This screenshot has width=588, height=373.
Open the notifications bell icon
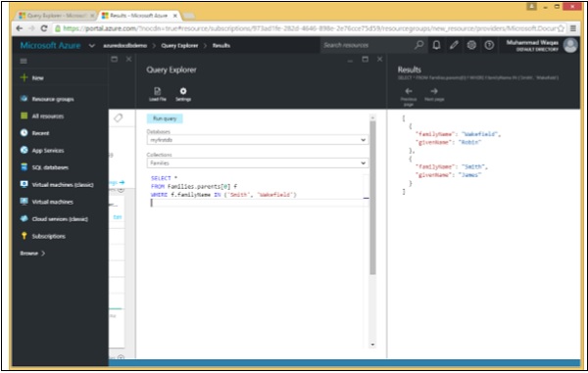[436, 45]
